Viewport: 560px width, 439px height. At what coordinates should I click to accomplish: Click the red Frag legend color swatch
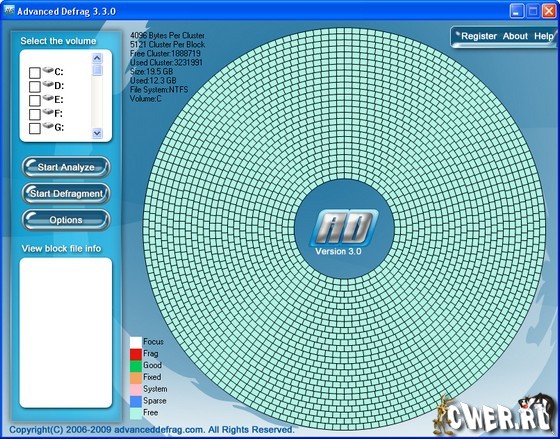pyautogui.click(x=136, y=354)
